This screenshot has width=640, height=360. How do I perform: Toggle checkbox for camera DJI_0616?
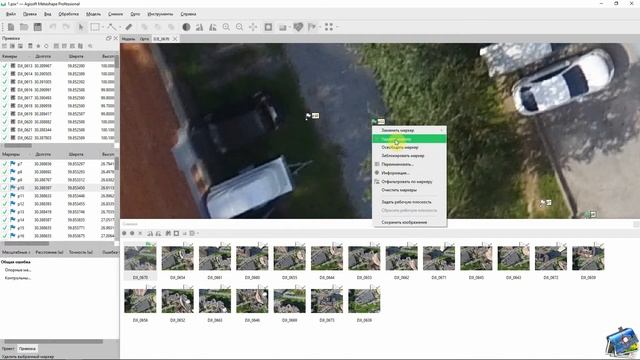[5, 90]
